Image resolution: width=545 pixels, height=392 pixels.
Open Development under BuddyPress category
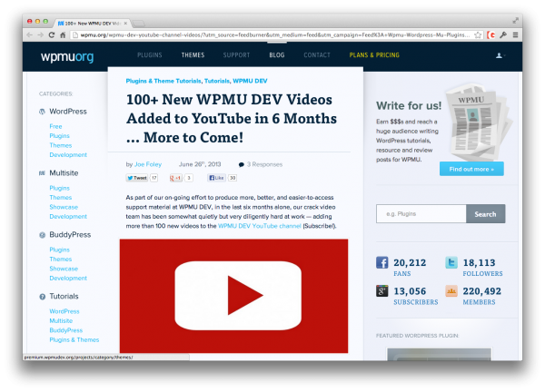point(68,278)
